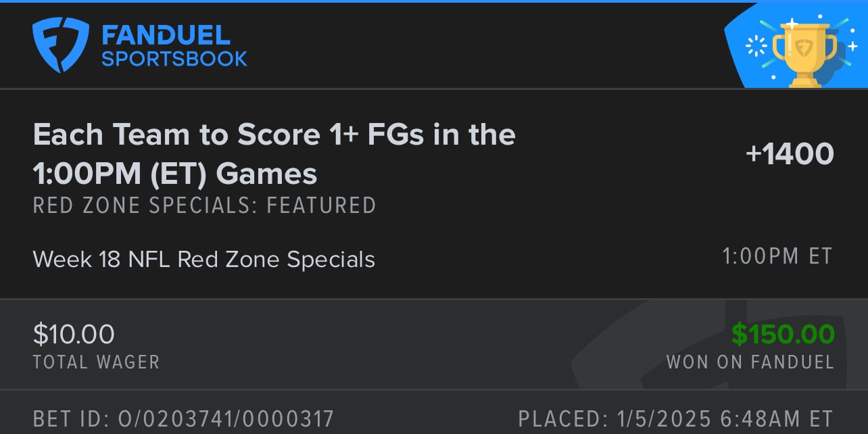Click RED ZONE SPECIALS: FEATURED label
Screen dimensions: 868x434
204,205
